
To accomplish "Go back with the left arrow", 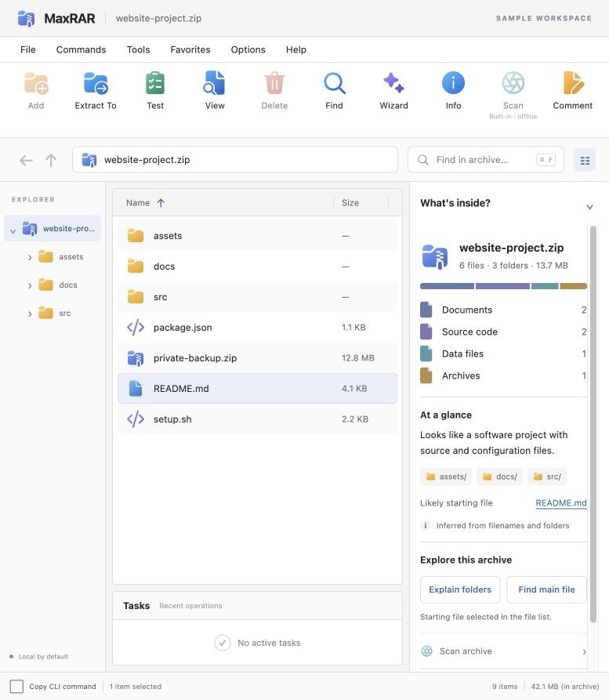I will (27, 160).
